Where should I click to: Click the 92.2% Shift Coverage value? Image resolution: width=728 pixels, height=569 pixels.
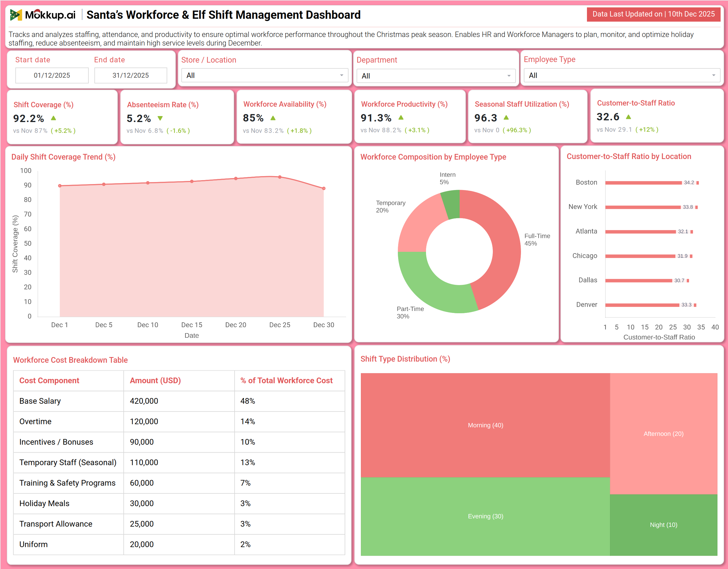tap(29, 118)
